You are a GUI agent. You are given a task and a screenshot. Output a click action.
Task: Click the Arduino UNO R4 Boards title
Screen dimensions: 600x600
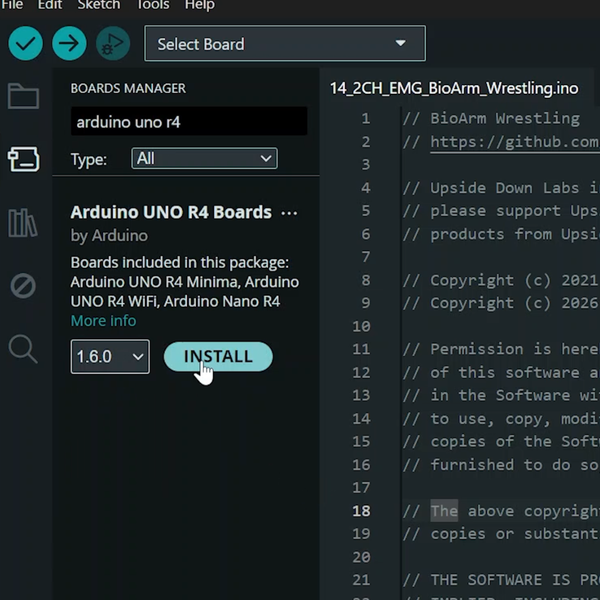pyautogui.click(x=171, y=212)
